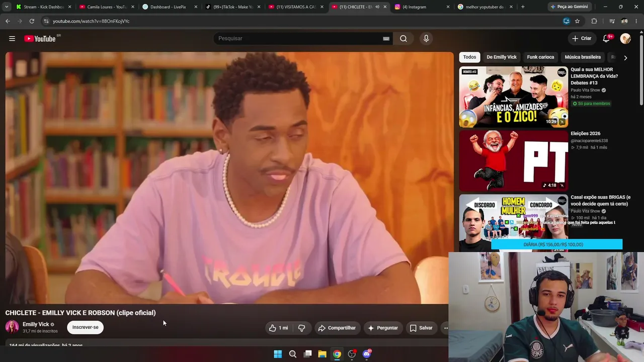Click the red PT Eleições thumbnail

coord(514,161)
